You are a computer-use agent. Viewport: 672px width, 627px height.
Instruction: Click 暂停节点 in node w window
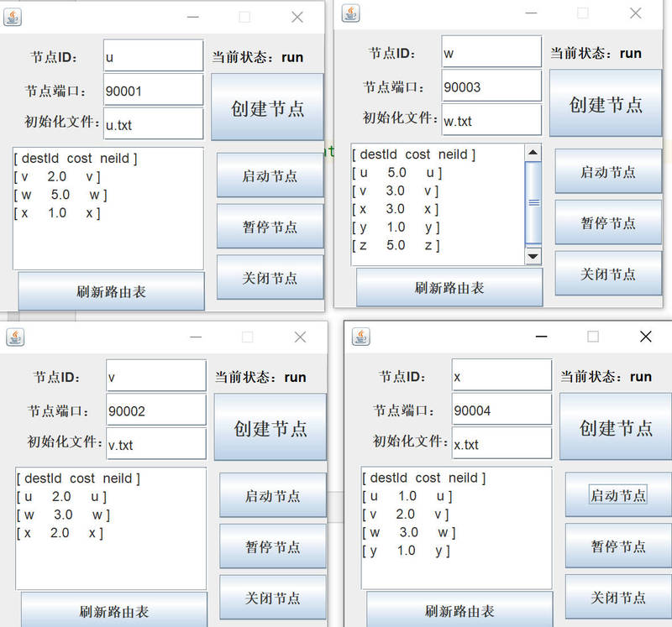click(608, 222)
